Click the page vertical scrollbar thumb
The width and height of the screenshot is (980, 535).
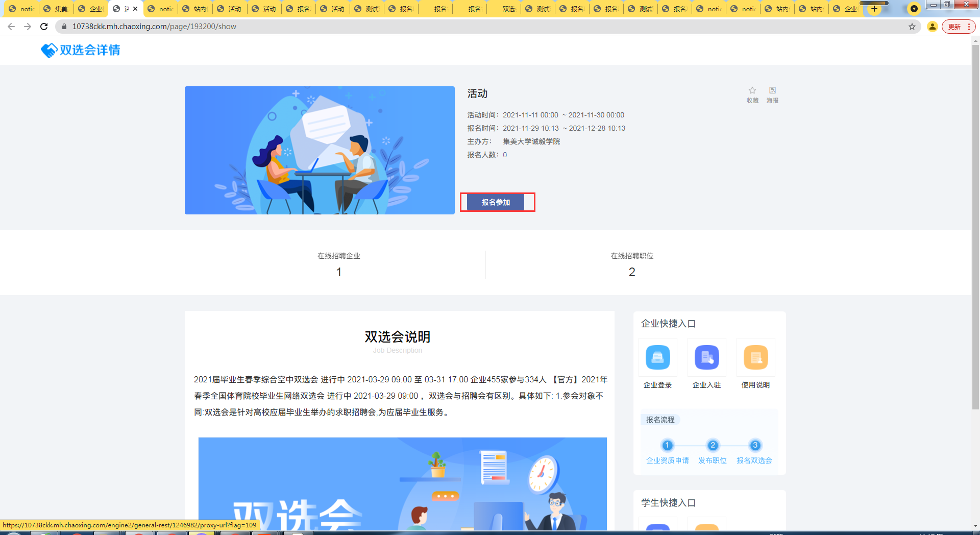coord(975,227)
